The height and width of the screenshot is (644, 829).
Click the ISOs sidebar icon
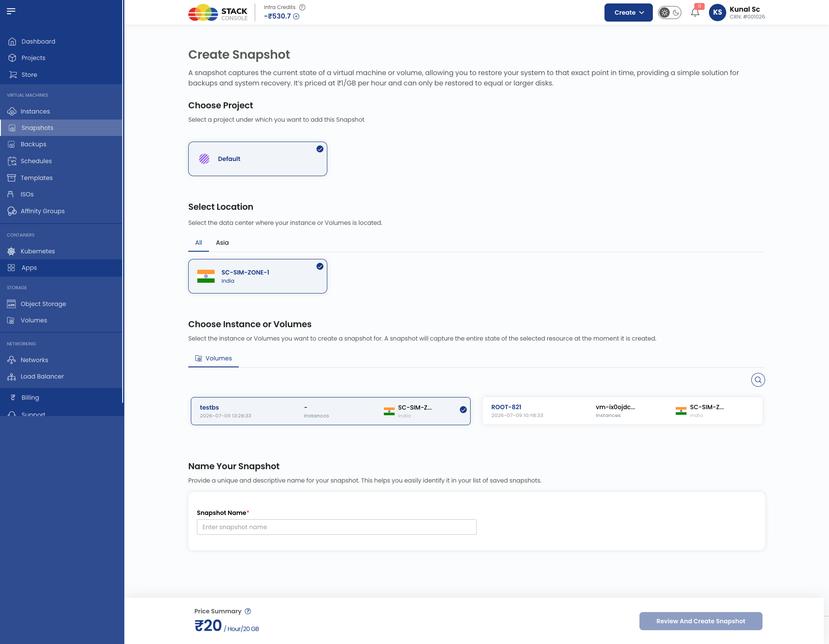pos(11,194)
